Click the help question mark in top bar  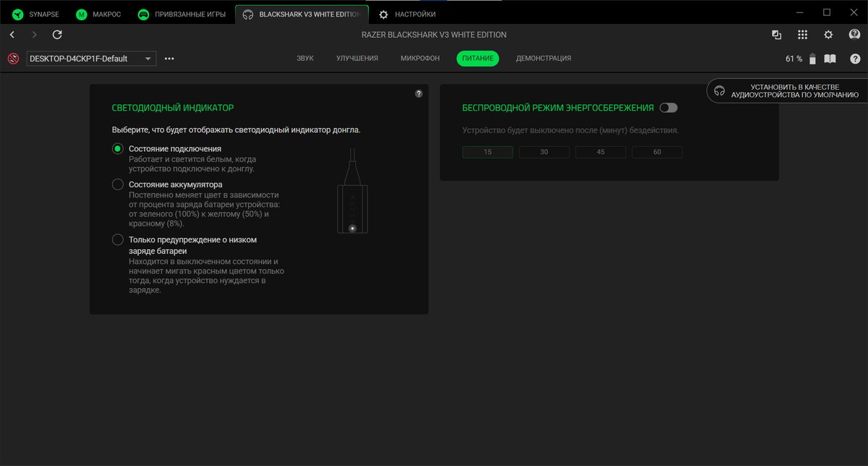(855, 59)
